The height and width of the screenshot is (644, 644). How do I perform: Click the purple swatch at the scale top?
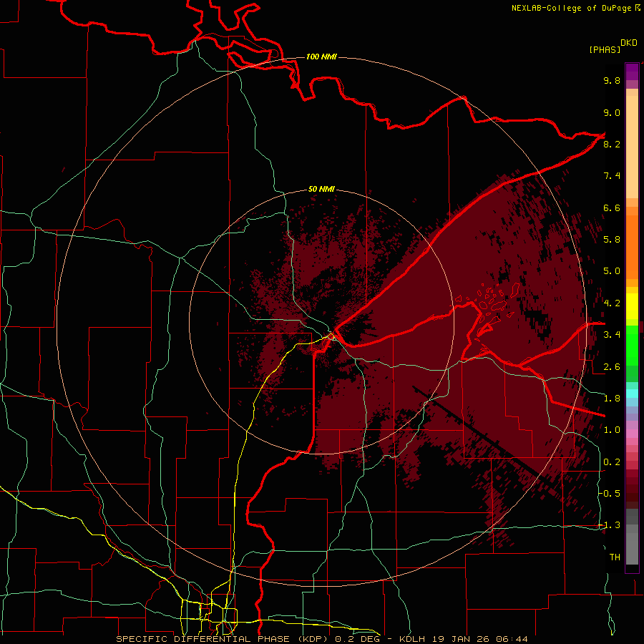(632, 72)
